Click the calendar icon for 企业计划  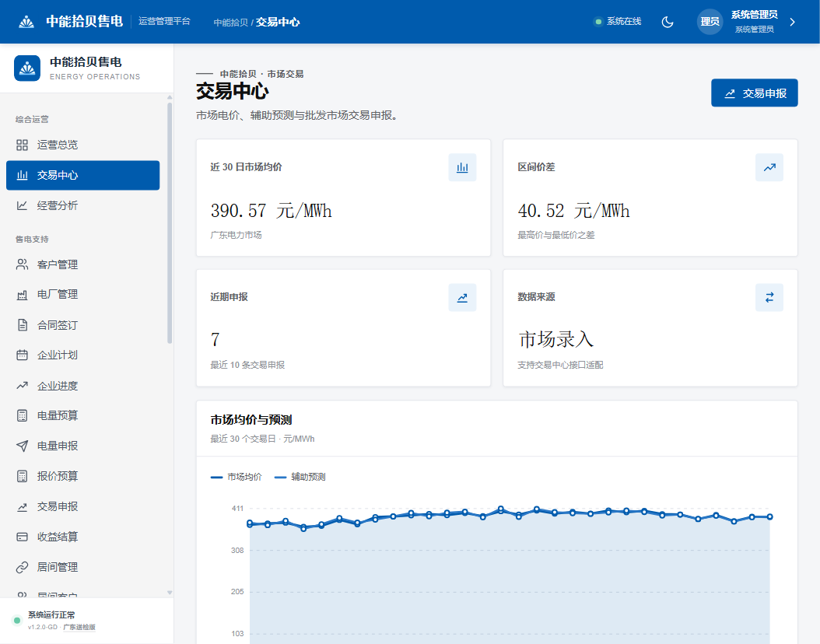[22, 355]
